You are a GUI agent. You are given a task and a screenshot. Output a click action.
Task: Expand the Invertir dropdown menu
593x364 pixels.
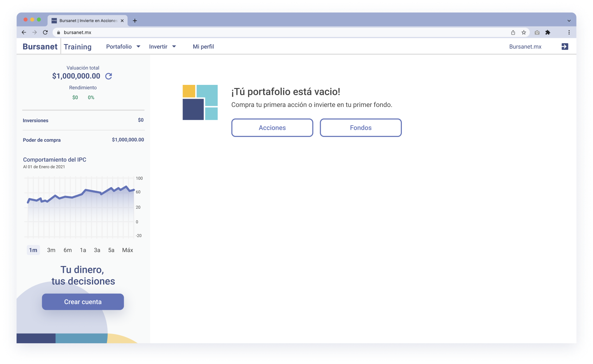[162, 47]
